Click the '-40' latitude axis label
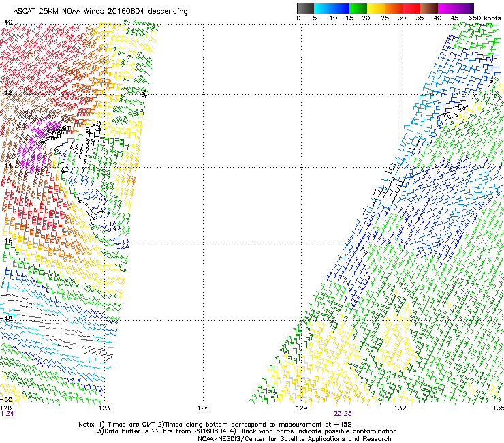 pyautogui.click(x=6, y=22)
